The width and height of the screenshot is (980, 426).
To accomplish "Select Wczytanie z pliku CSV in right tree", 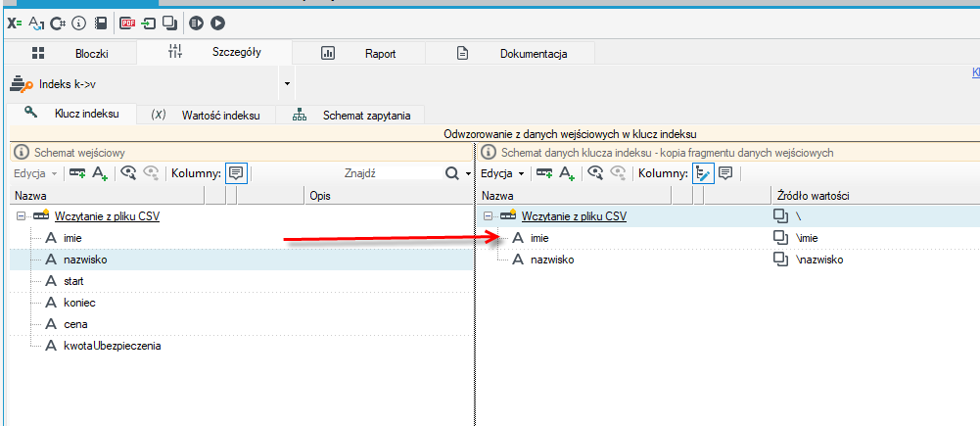I will pyautogui.click(x=574, y=216).
